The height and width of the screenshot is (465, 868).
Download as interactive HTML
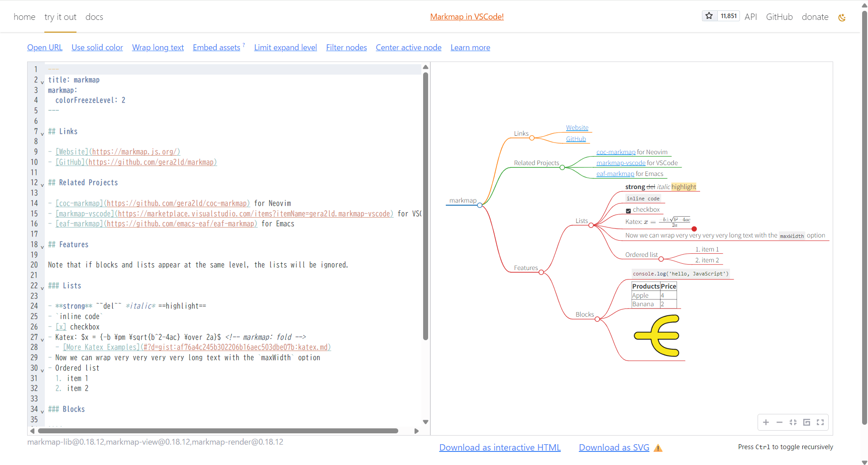pyautogui.click(x=499, y=447)
